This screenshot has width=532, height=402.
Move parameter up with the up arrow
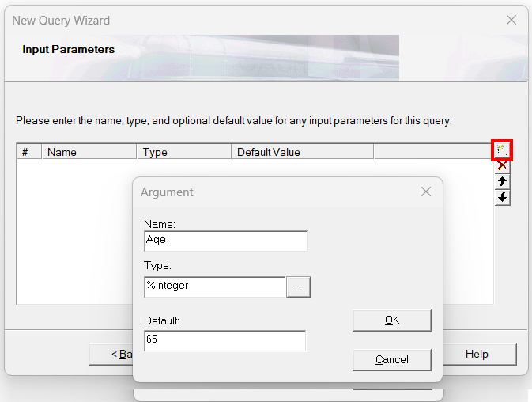click(x=502, y=182)
